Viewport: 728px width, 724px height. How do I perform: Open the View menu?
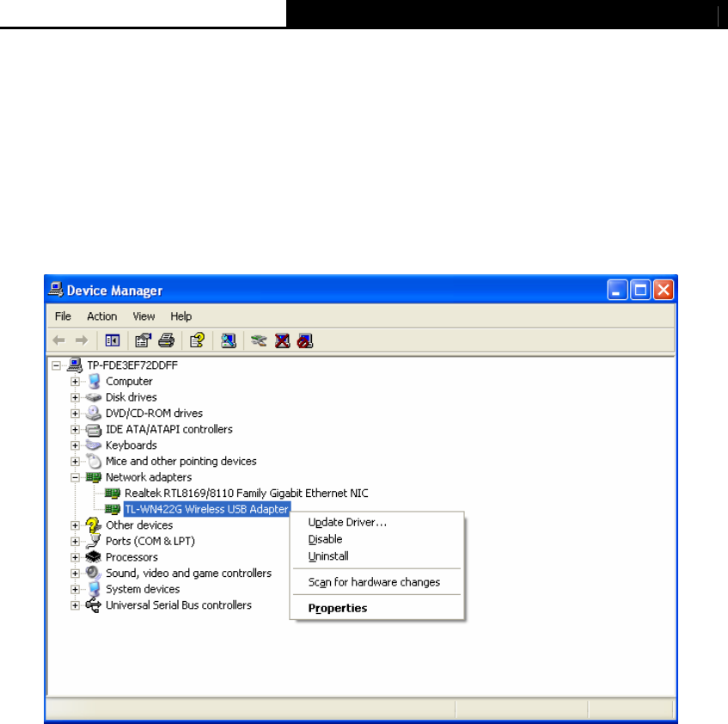point(144,316)
